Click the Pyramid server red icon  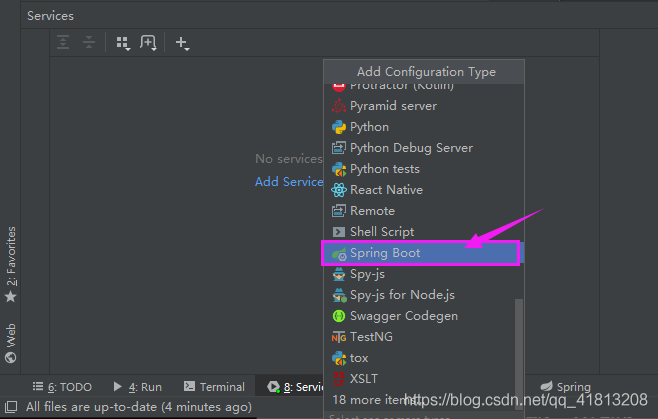(x=338, y=106)
